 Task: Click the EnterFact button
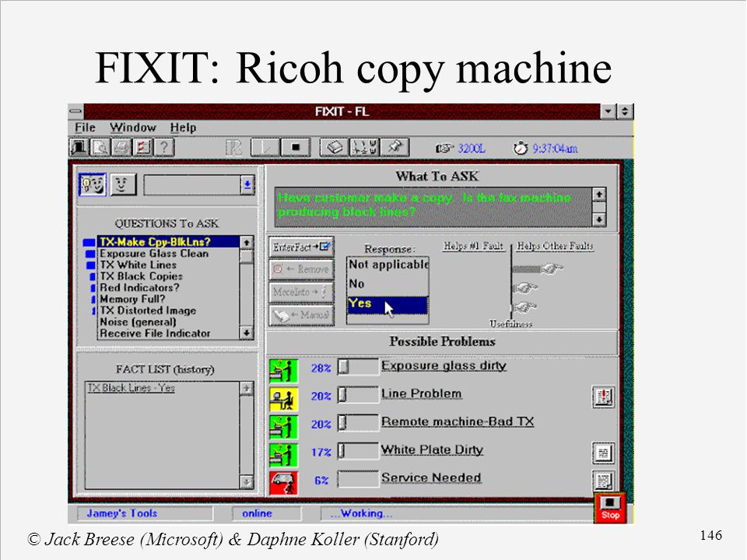click(302, 247)
